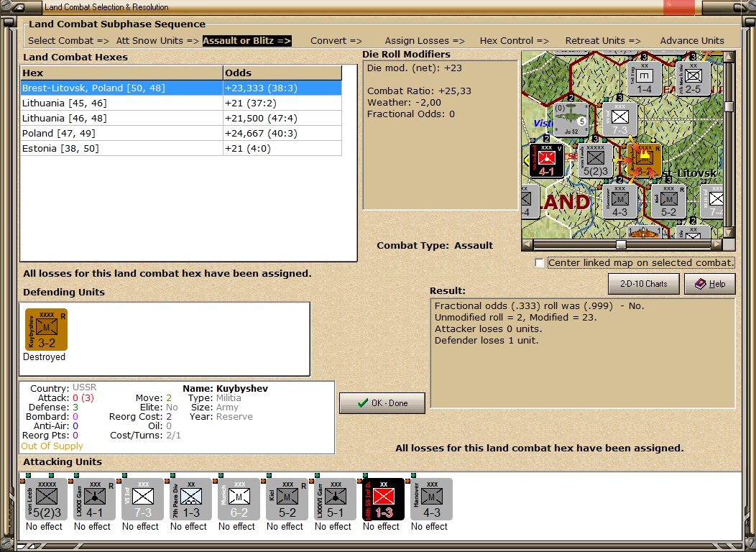Click highlighted Assault or Blitz subphase step
Screen dimensions: 756x552
click(247, 41)
